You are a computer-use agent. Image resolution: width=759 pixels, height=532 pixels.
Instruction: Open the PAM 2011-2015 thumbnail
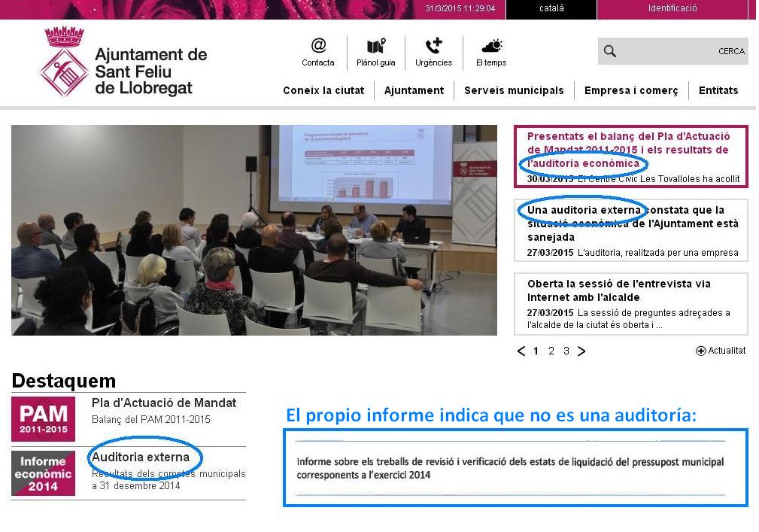[43, 418]
